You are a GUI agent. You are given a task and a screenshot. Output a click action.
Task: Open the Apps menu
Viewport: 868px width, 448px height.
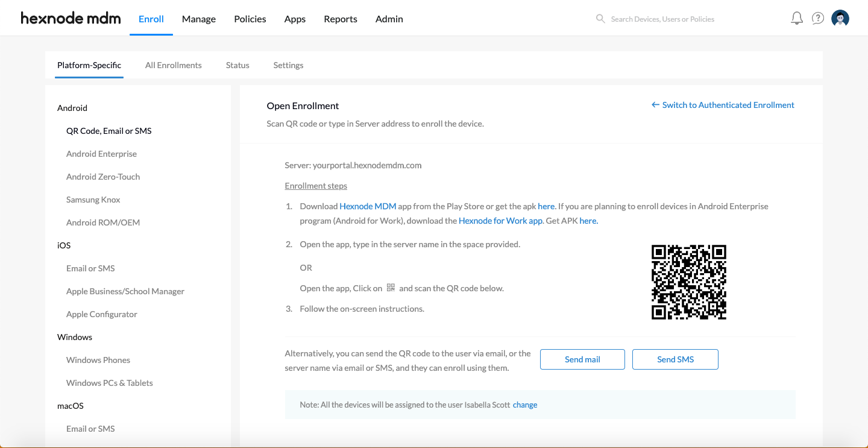click(x=295, y=19)
